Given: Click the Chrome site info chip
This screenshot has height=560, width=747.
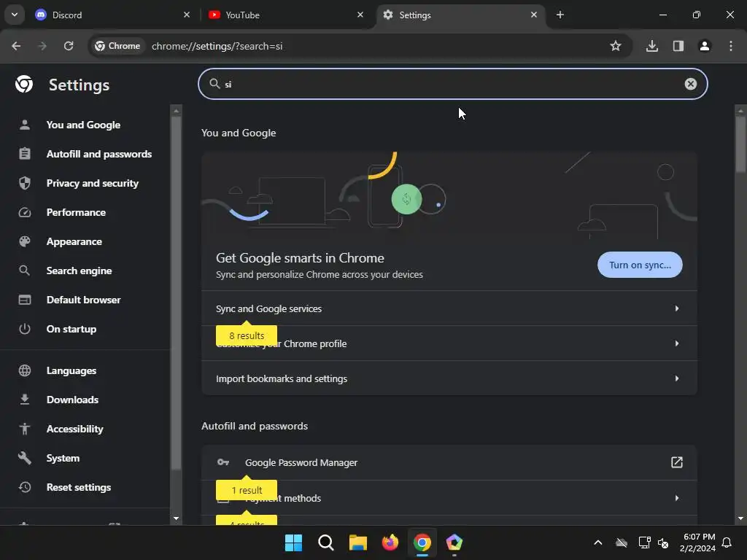Looking at the screenshot, I should click(x=117, y=46).
